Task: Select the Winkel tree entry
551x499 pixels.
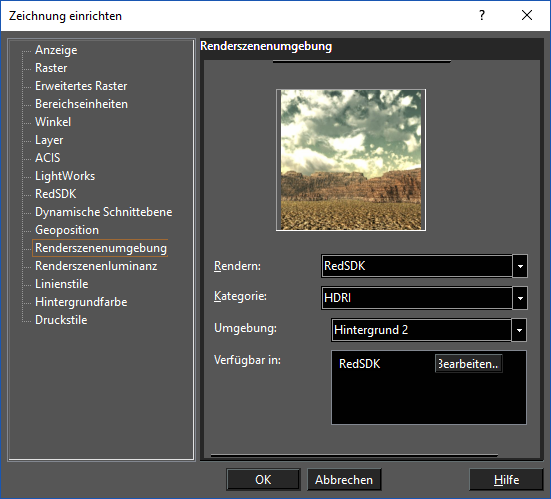Action: (x=53, y=122)
